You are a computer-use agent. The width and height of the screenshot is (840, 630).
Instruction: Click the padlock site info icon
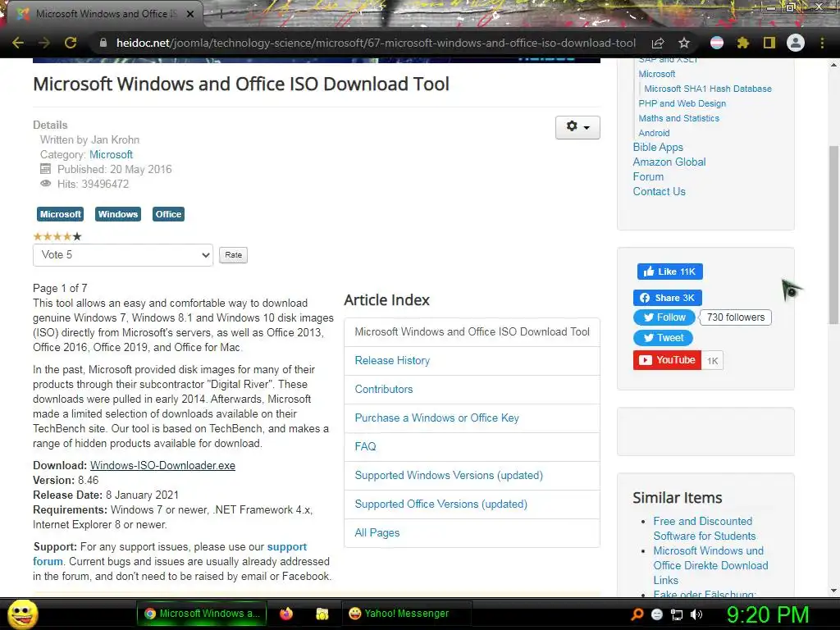tap(103, 43)
